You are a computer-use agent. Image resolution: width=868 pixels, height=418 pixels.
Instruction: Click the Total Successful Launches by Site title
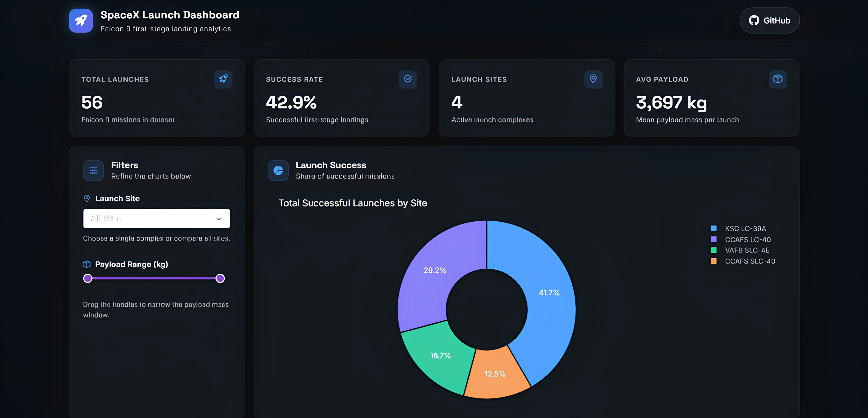353,203
